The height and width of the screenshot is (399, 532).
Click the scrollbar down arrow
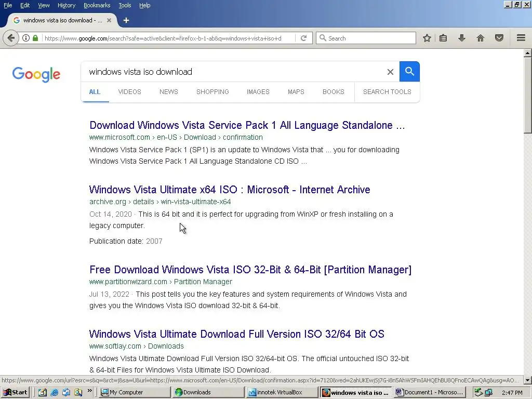point(528,380)
